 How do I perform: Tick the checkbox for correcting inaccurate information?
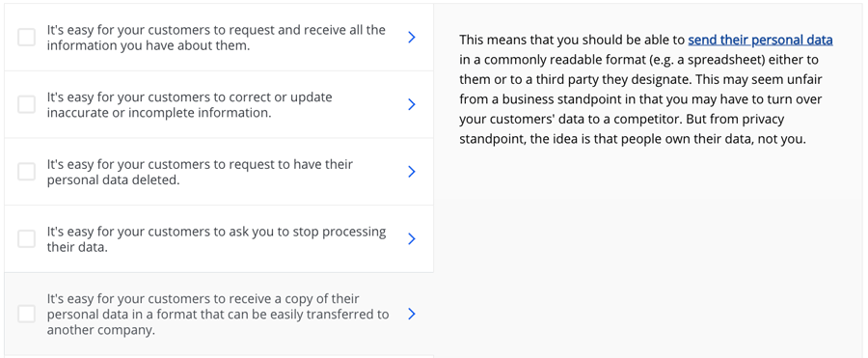pos(27,104)
